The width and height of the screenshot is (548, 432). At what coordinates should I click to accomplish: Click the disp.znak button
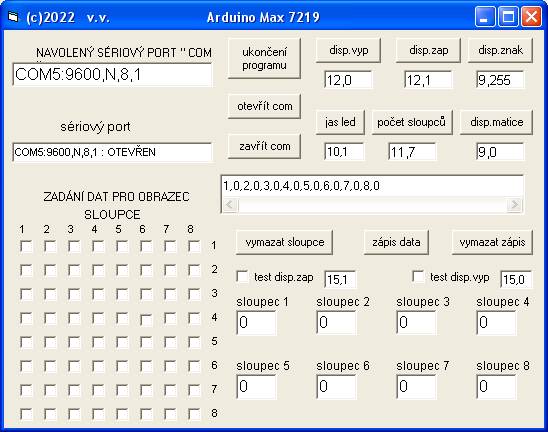pos(500,50)
